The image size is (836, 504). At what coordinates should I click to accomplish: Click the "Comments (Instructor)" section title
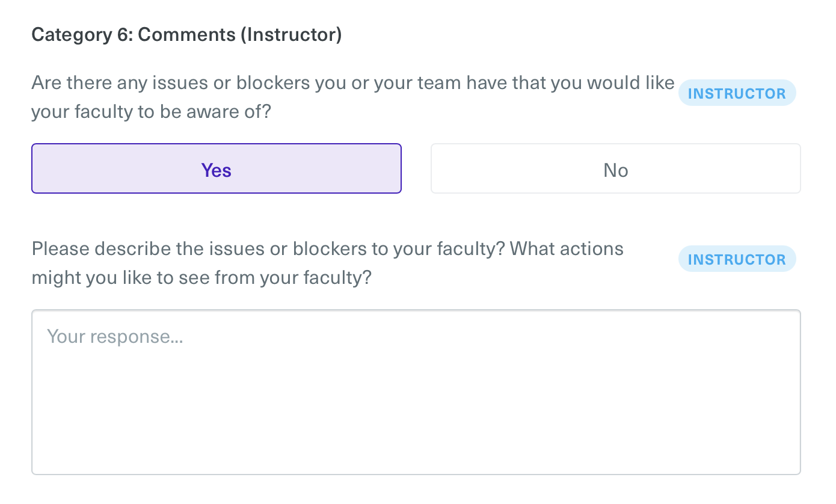pyautogui.click(x=239, y=35)
